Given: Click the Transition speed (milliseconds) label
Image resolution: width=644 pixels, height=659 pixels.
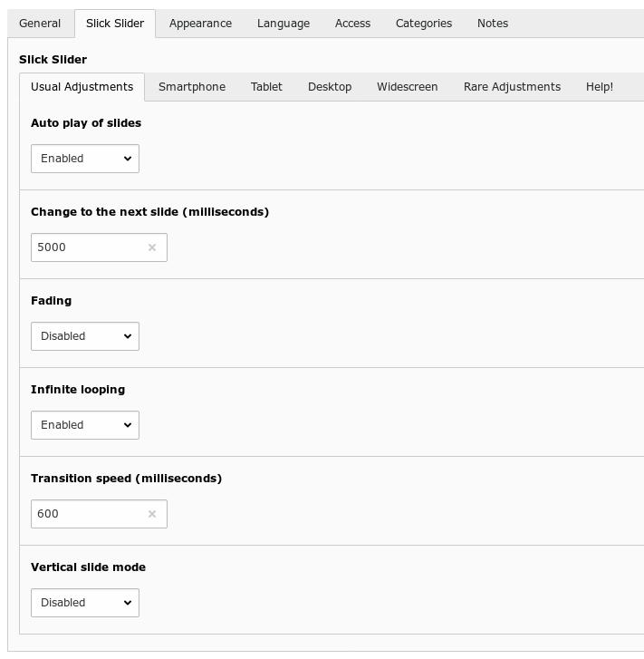Looking at the screenshot, I should pyautogui.click(x=127, y=479).
